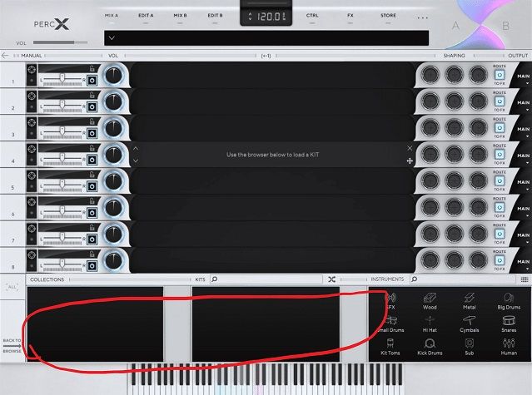Open the Wood instrument category

(x=430, y=301)
